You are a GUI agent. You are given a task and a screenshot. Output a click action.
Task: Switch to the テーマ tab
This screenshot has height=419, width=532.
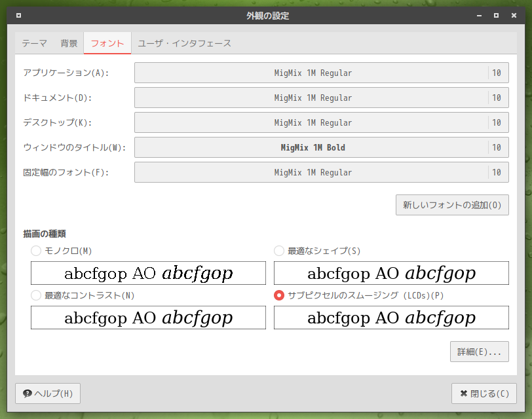click(35, 43)
